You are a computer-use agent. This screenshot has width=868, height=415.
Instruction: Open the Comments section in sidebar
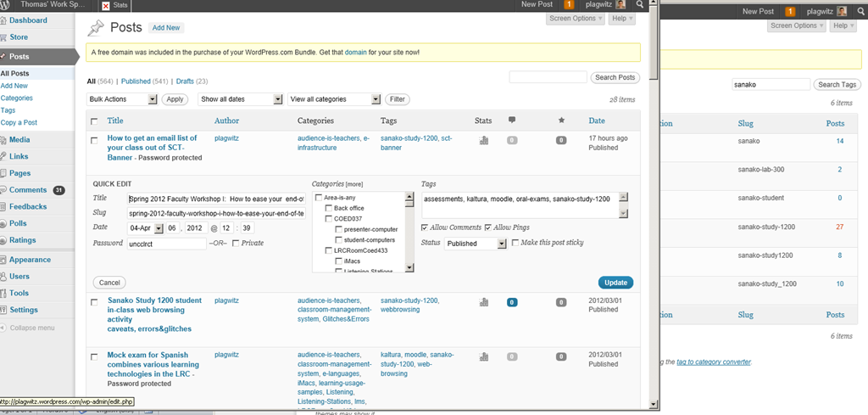[28, 190]
